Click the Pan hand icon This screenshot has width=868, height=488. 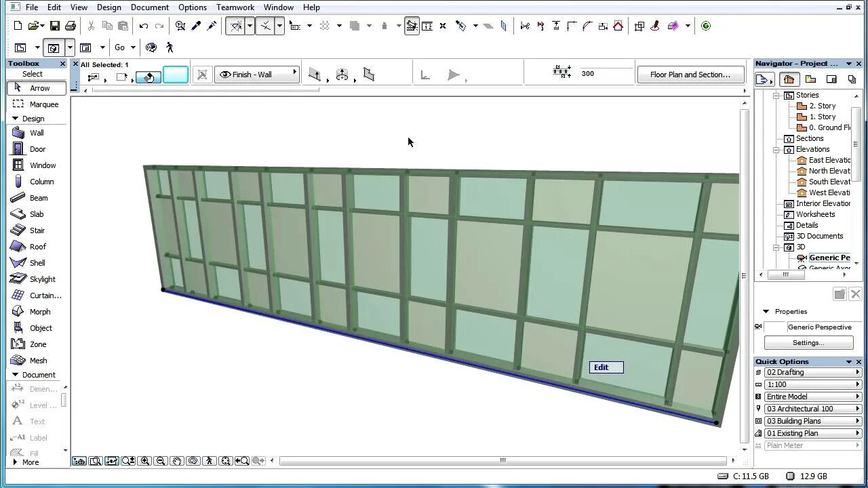[x=177, y=461]
